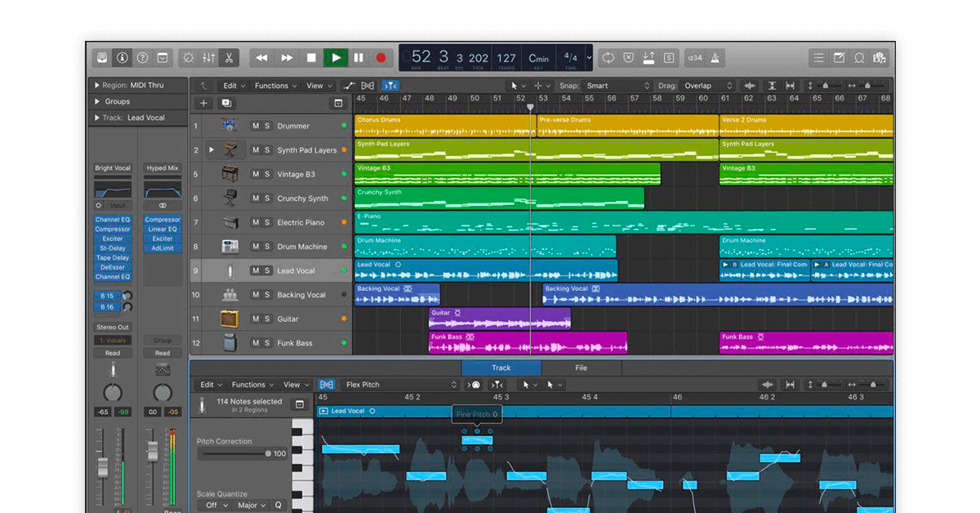Open the Note Pad icon
The height and width of the screenshot is (513, 980).
840,58
